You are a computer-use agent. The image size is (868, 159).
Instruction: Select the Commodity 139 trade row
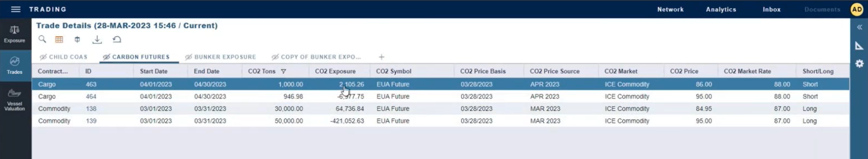tap(441, 121)
